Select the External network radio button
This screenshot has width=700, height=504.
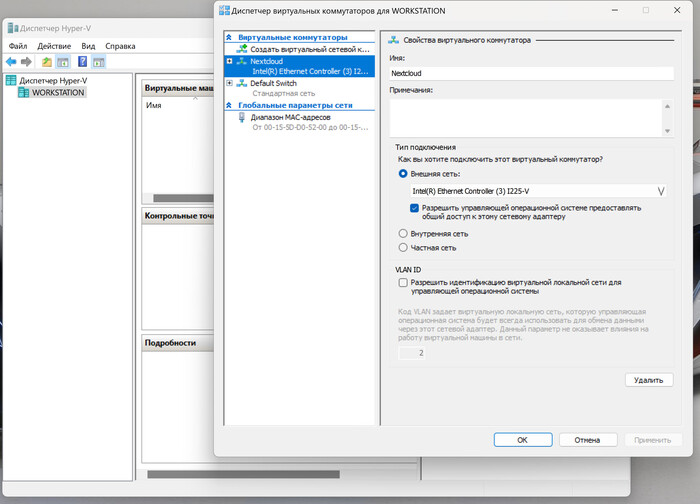pyautogui.click(x=403, y=174)
